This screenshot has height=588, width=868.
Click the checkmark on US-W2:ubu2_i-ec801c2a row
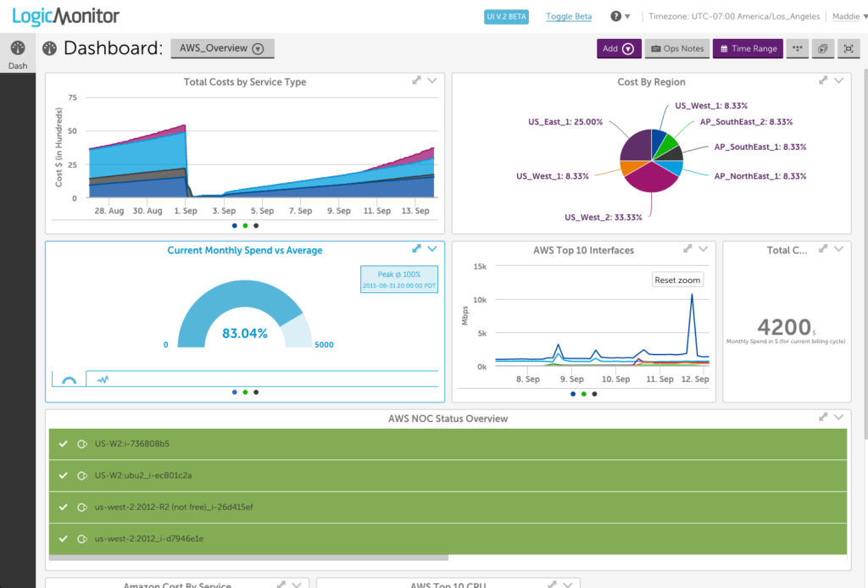click(62, 475)
